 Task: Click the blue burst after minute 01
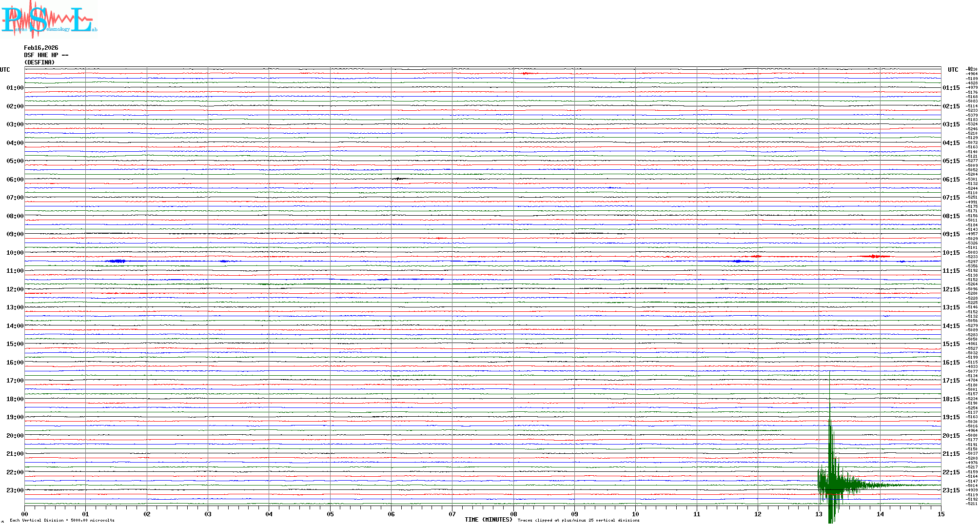[117, 262]
